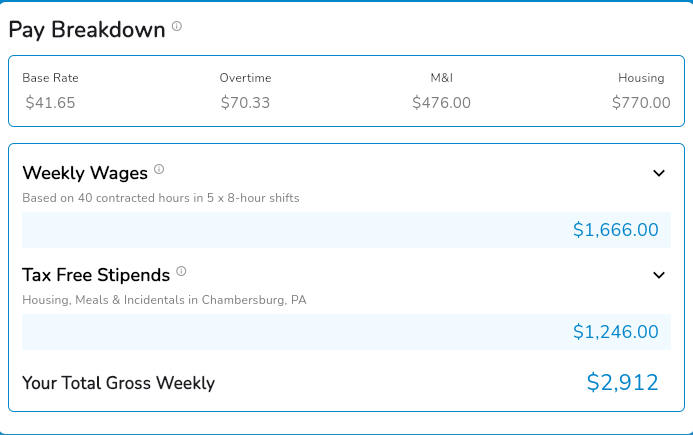Image resolution: width=693 pixels, height=435 pixels.
Task: Open the Weekly Wages info tooltip icon
Action: 159,170
